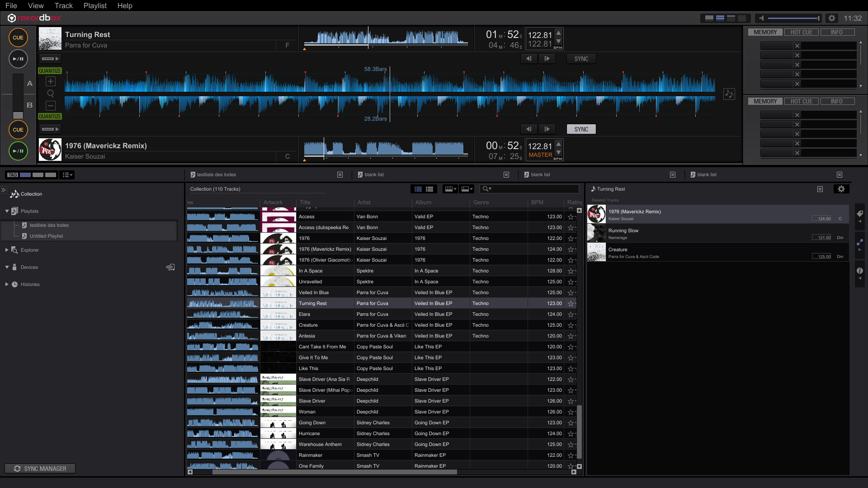Open list menu icon of testliste des todes palette
This screenshot has height=488, width=868.
340,174
